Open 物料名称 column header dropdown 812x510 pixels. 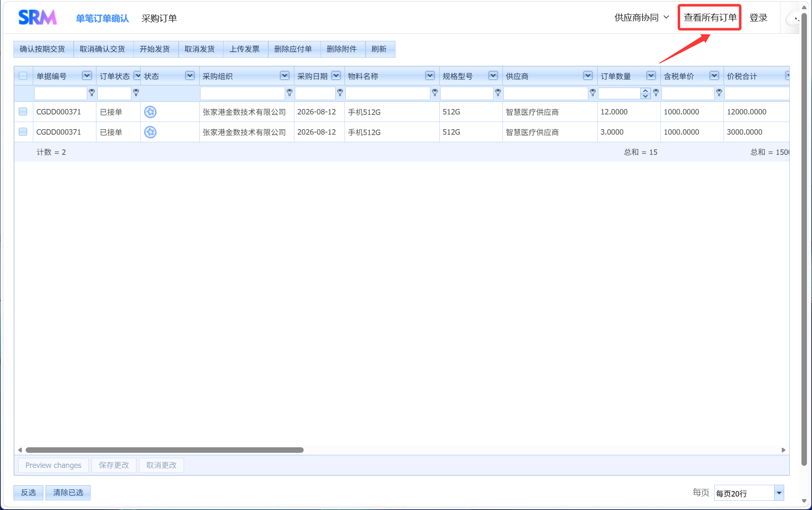430,76
